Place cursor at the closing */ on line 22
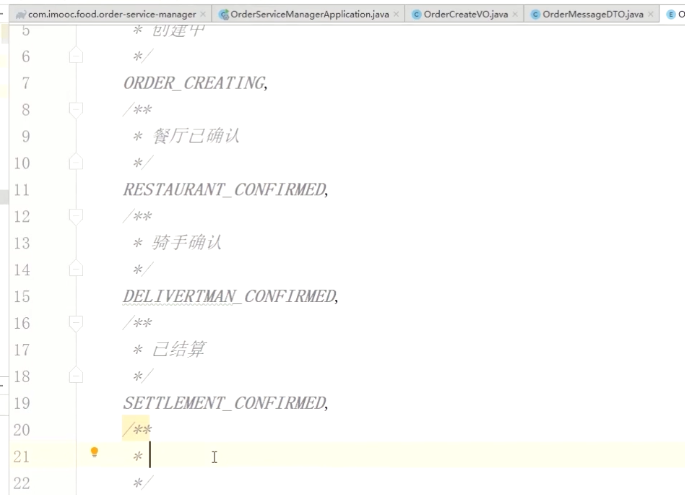 coord(143,483)
